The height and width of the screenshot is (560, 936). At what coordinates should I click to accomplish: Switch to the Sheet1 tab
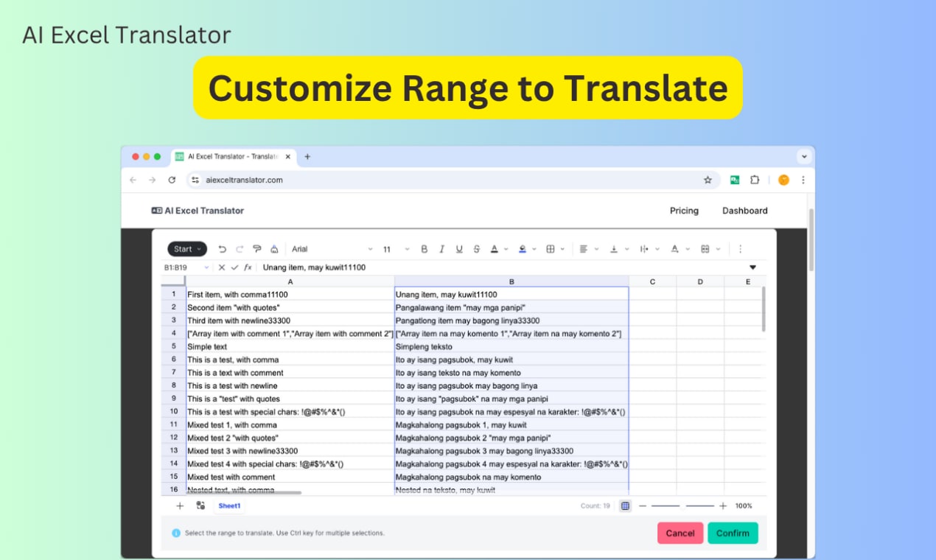coord(229,505)
